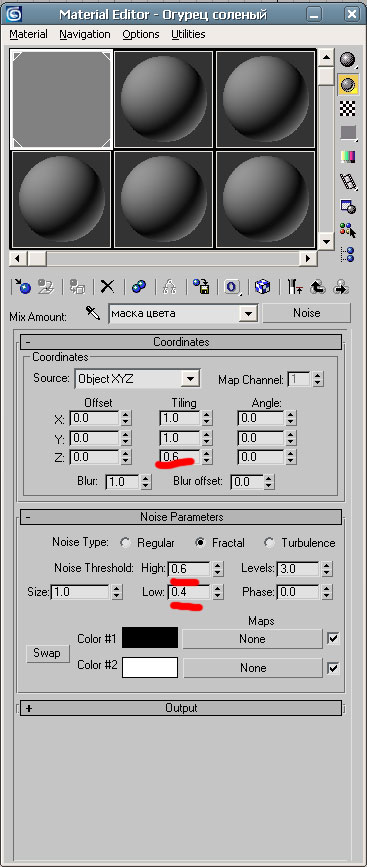Click the Noise map type button
The height and width of the screenshot is (867, 367).
pyautogui.click(x=306, y=313)
